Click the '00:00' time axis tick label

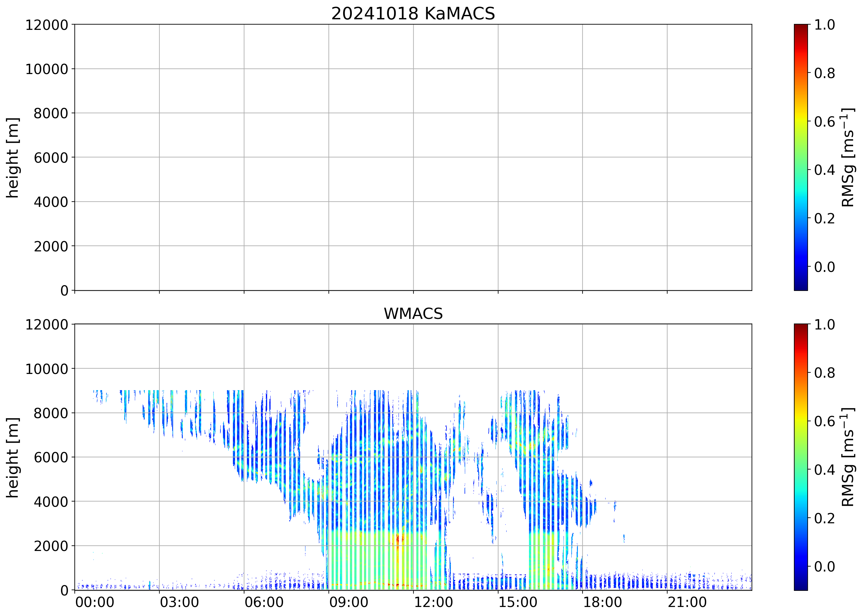coord(95,602)
